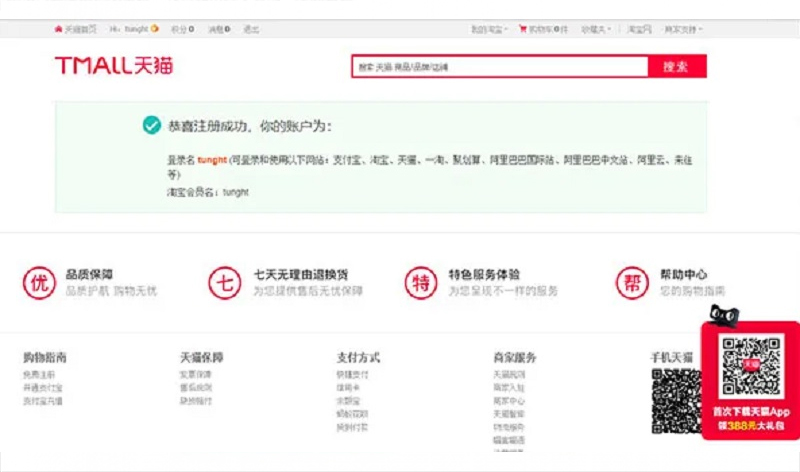This screenshot has width=800, height=472.
Task: Click 信用卡 footer link
Action: (348, 388)
